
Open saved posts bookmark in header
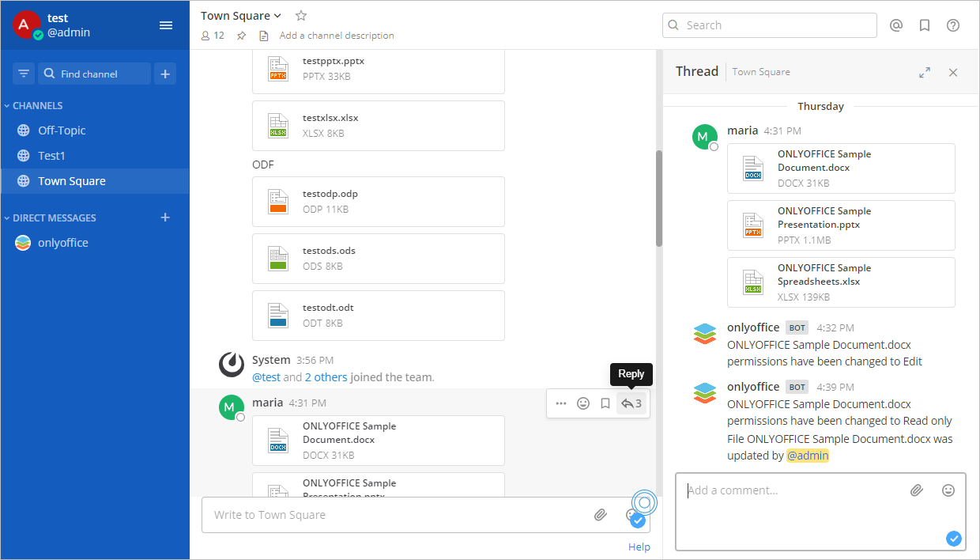tap(925, 25)
